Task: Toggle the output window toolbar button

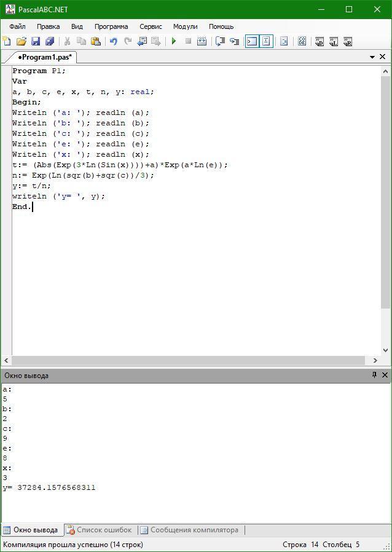Action: point(252,41)
